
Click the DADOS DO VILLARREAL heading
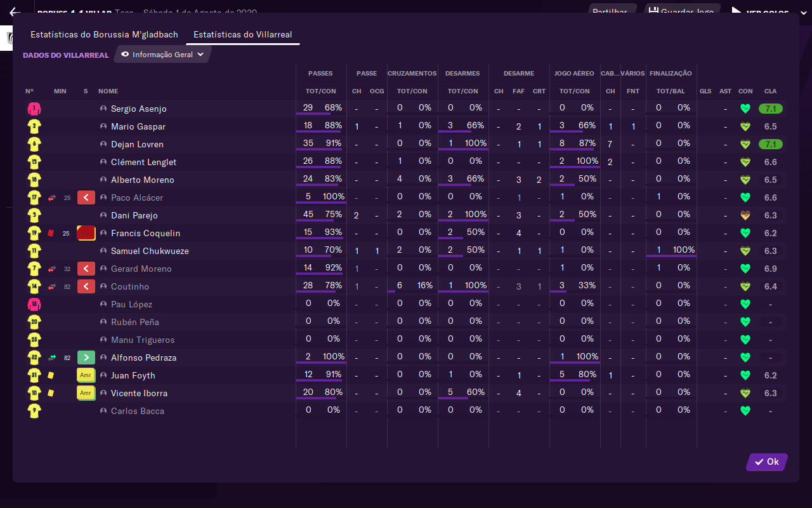pos(66,55)
